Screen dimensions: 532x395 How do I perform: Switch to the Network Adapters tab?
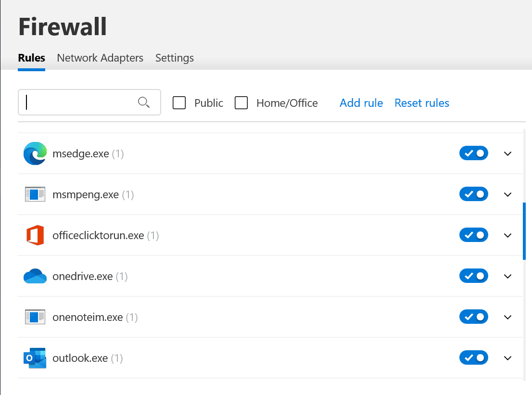tap(100, 58)
